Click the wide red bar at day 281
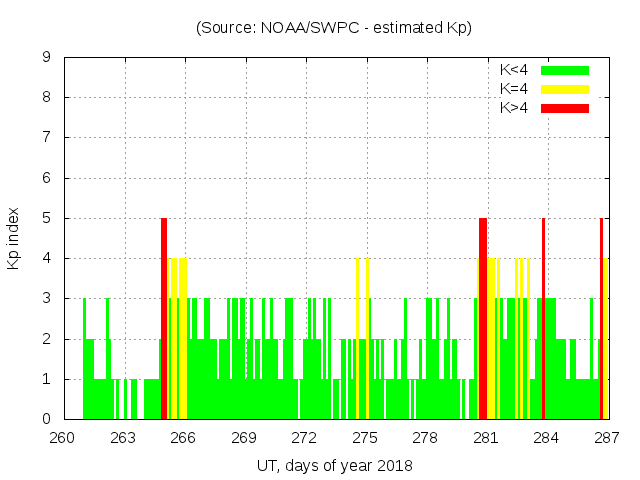Screen dimensions: 640x480 (x=483, y=318)
